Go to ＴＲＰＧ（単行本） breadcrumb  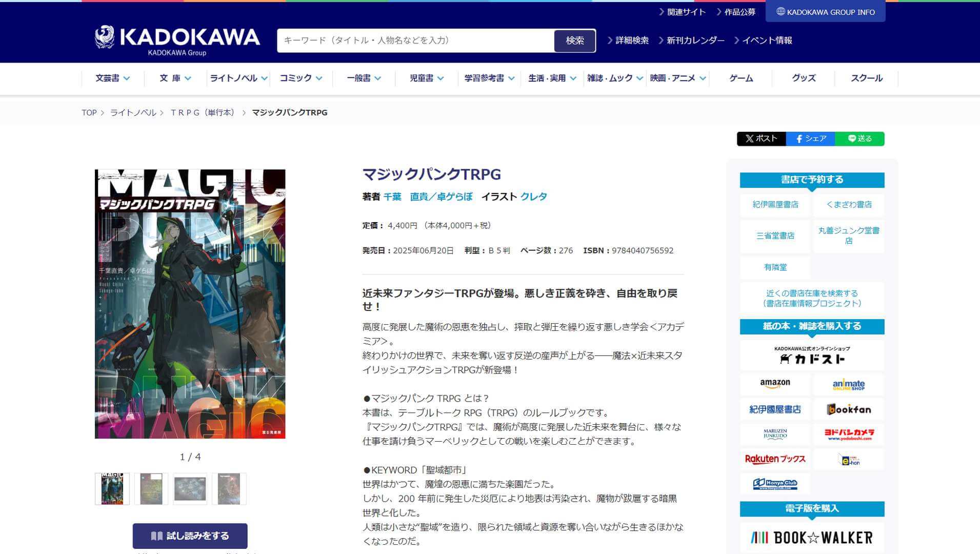[203, 112]
